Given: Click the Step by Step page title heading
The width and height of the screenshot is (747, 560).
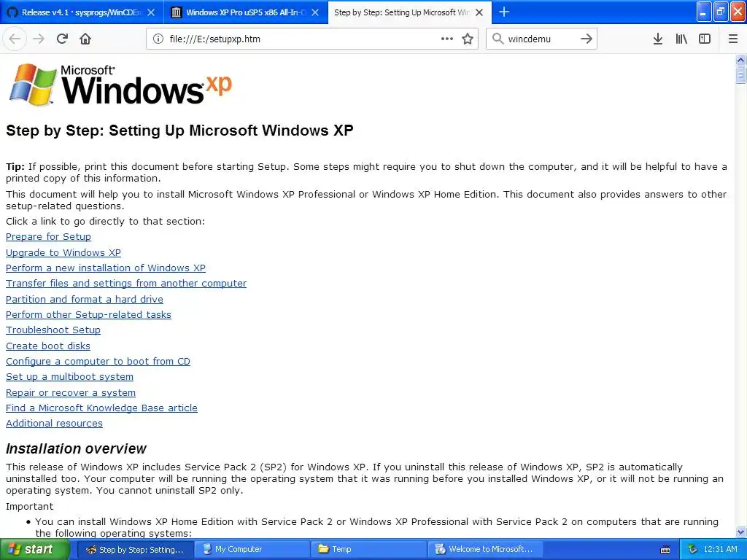Looking at the screenshot, I should pyautogui.click(x=179, y=131).
